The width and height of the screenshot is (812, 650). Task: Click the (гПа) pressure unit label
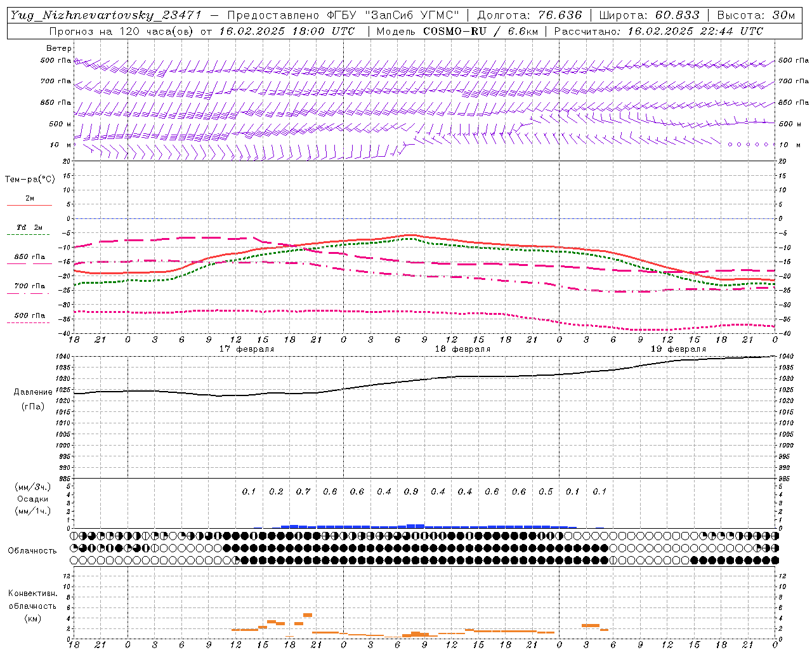[33, 406]
